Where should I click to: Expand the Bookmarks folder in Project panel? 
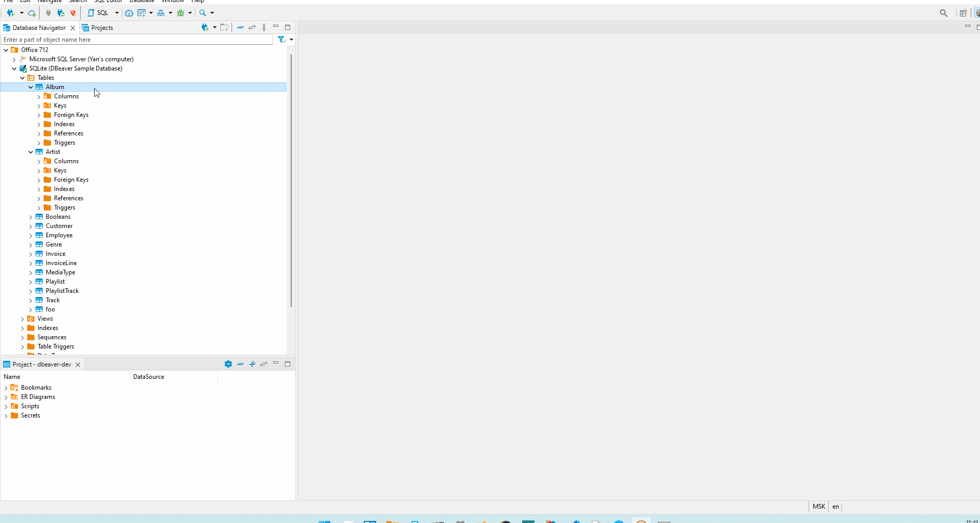pyautogui.click(x=6, y=388)
